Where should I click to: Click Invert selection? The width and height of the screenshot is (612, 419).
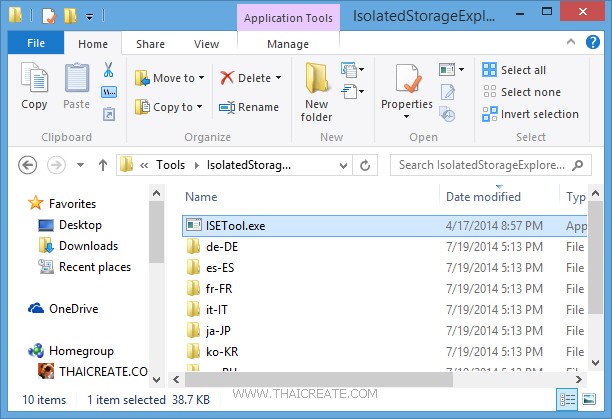tap(530, 114)
